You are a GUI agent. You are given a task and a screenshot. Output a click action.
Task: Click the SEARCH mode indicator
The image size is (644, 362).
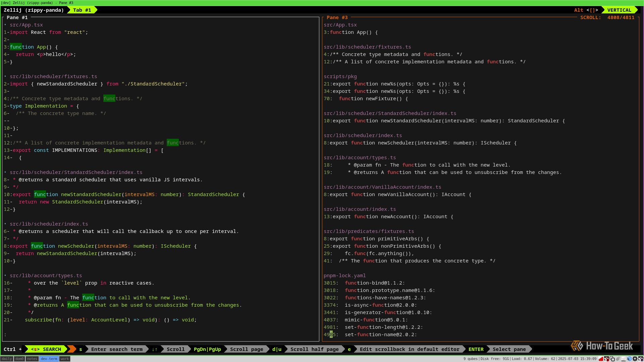tap(46, 349)
